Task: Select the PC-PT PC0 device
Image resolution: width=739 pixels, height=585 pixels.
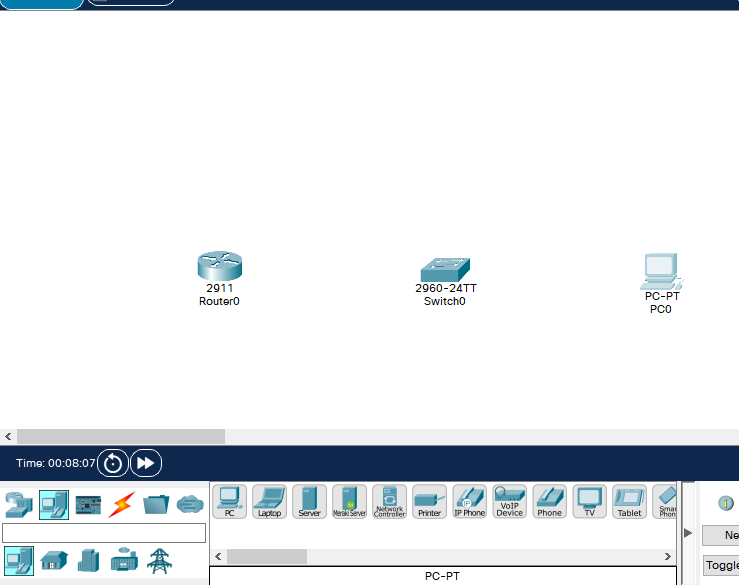Action: (x=661, y=272)
